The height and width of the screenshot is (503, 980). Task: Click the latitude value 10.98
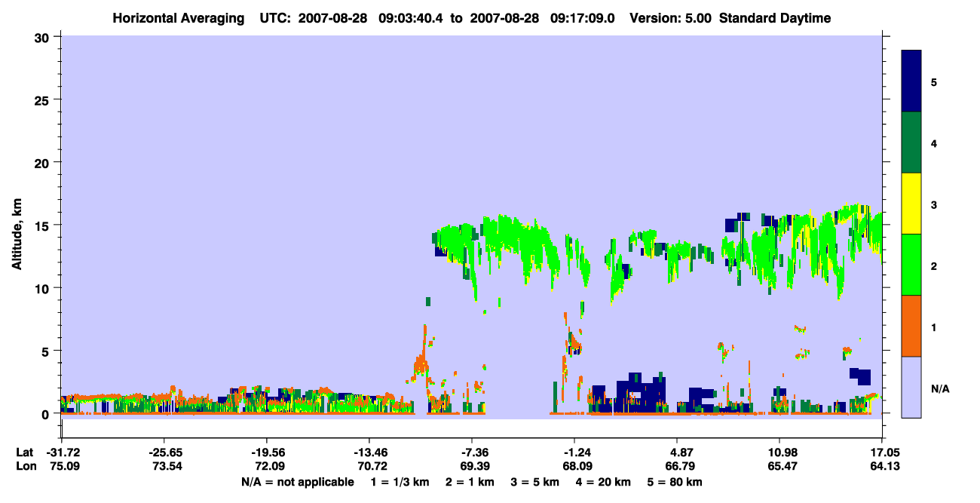pos(780,452)
